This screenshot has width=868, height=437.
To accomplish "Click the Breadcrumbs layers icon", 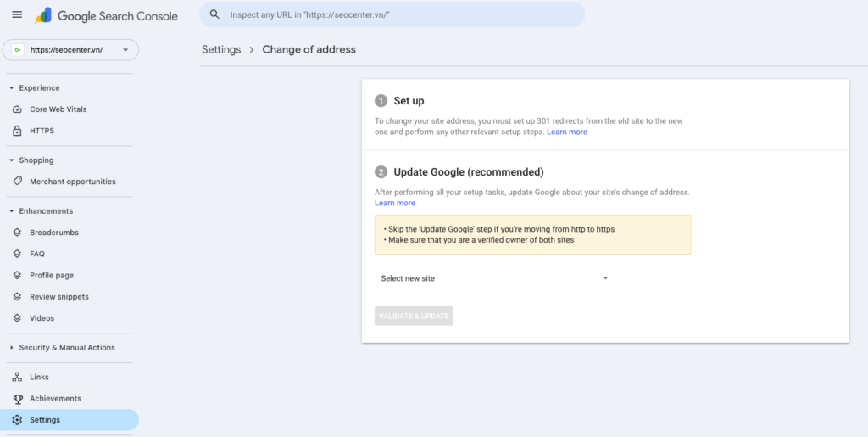I will [18, 233].
